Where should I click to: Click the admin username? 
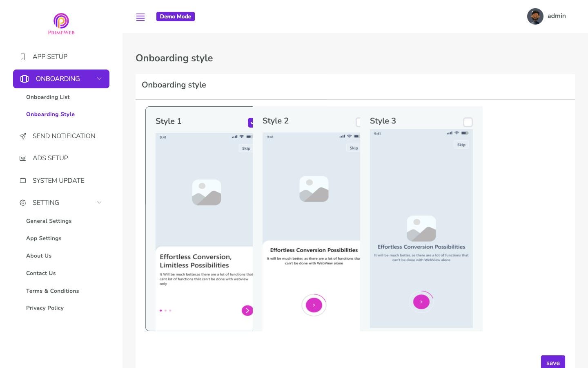(x=557, y=16)
